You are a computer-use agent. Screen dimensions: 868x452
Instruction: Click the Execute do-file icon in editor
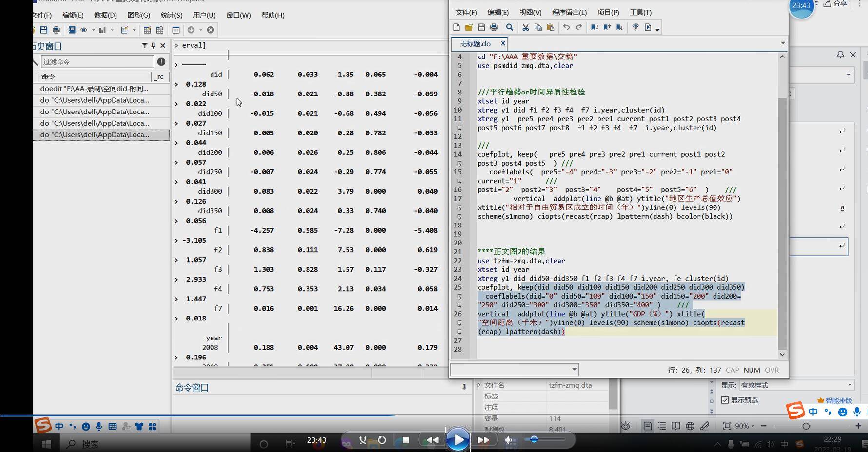pos(649,27)
